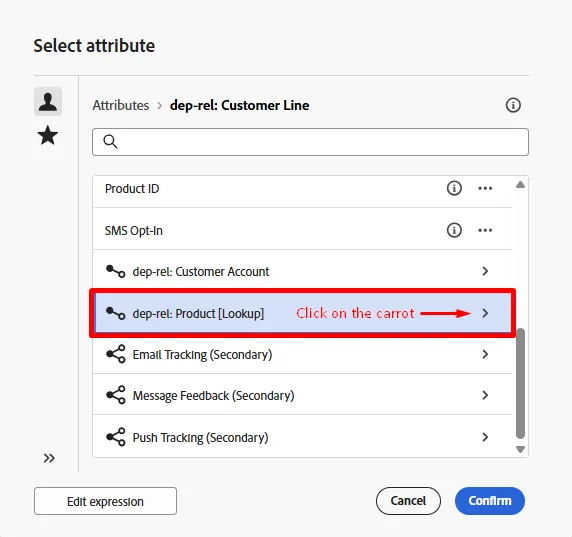Viewport: 572px width, 537px height.
Task: Open more options for Product ID
Action: pyautogui.click(x=485, y=188)
